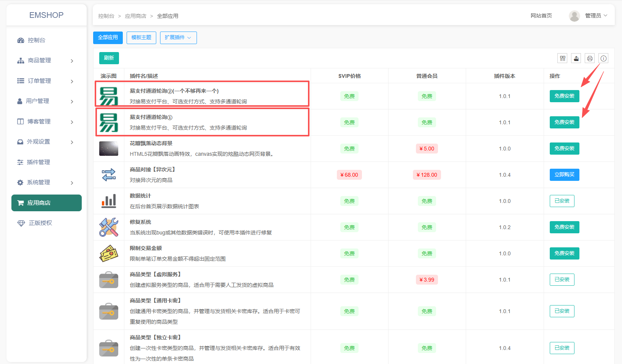Viewport: 622px width, 364px height.
Task: Open the 扩展插件 dropdown
Action: (178, 38)
